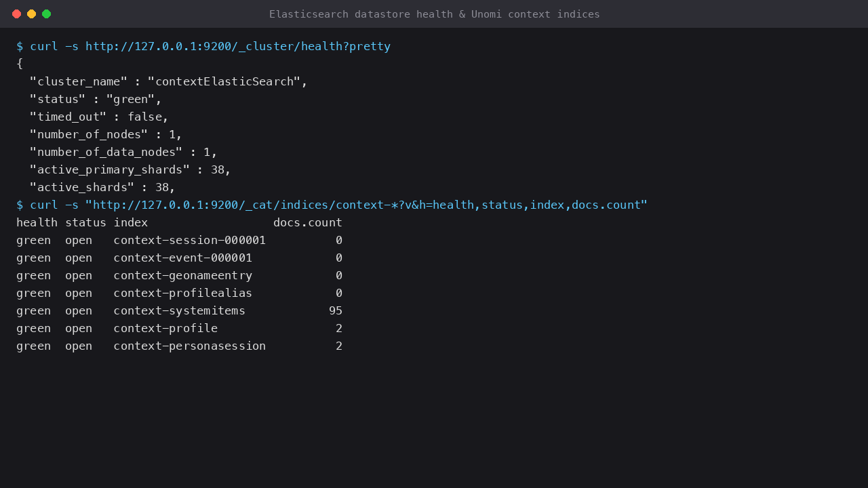Click the "active_primary_shards" : 38 line
The image size is (868, 488).
(130, 169)
